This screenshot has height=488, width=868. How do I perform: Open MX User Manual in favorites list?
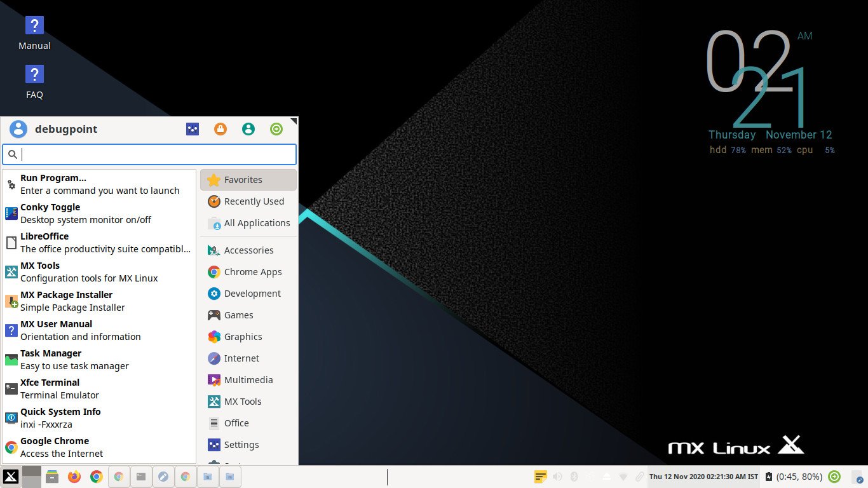tap(99, 330)
